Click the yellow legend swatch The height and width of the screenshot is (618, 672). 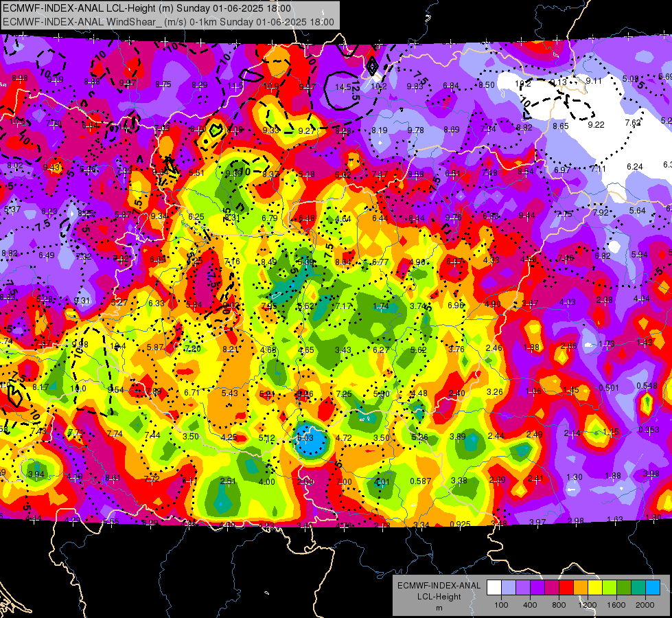pyautogui.click(x=595, y=588)
